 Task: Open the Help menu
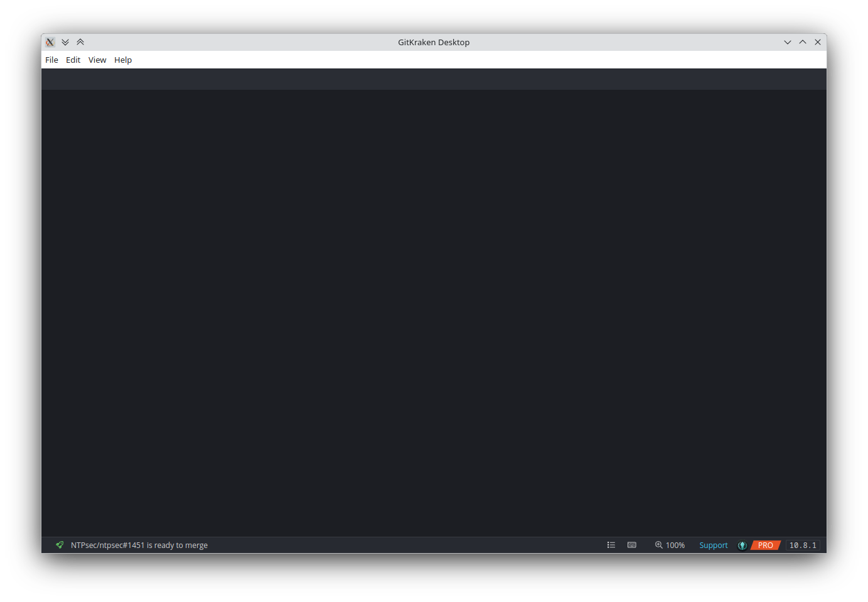pos(123,60)
